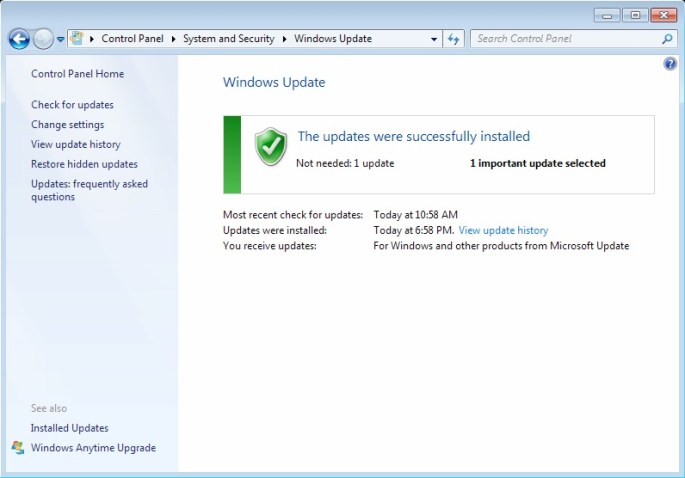Image resolution: width=685 pixels, height=478 pixels.
Task: Click the green shield status icon
Action: click(x=270, y=147)
